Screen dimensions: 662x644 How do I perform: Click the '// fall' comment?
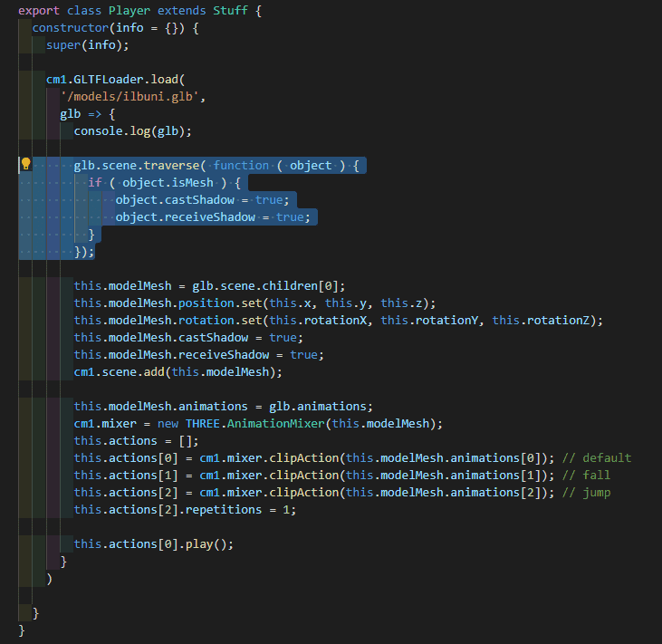(x=586, y=476)
